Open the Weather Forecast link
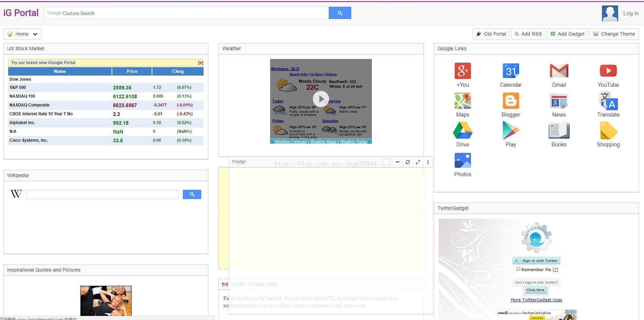 click(x=290, y=142)
